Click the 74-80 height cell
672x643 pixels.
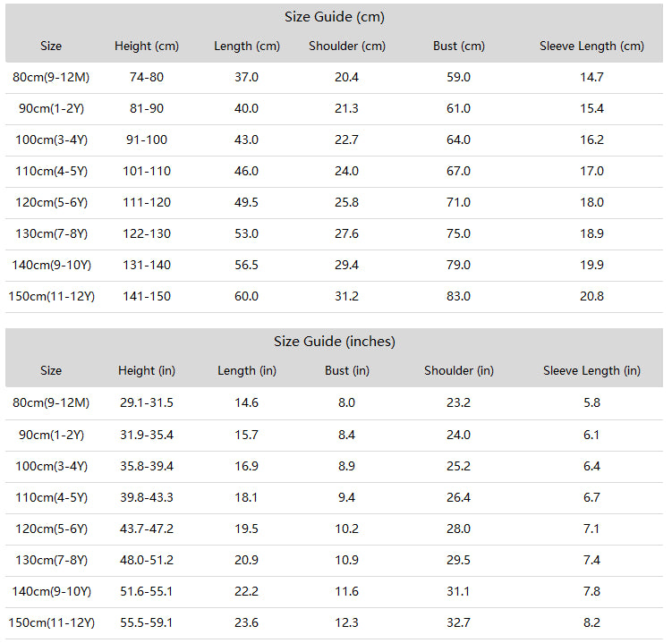pyautogui.click(x=147, y=78)
